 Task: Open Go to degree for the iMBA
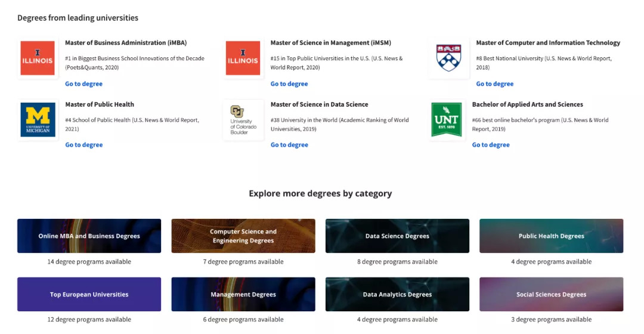click(x=83, y=84)
